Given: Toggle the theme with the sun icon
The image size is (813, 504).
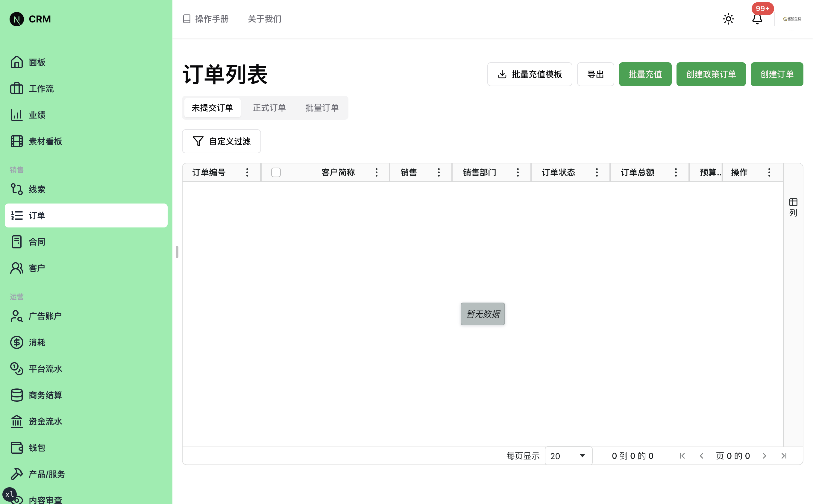Looking at the screenshot, I should coord(728,19).
